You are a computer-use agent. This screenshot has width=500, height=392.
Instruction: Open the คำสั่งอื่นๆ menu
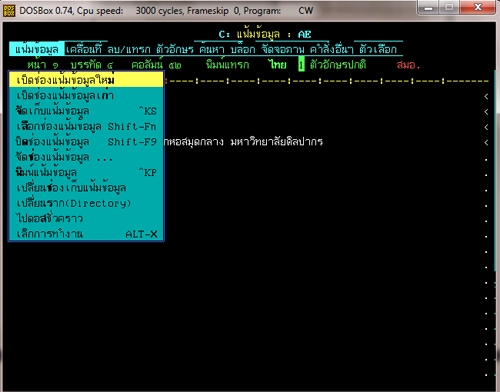[332, 49]
